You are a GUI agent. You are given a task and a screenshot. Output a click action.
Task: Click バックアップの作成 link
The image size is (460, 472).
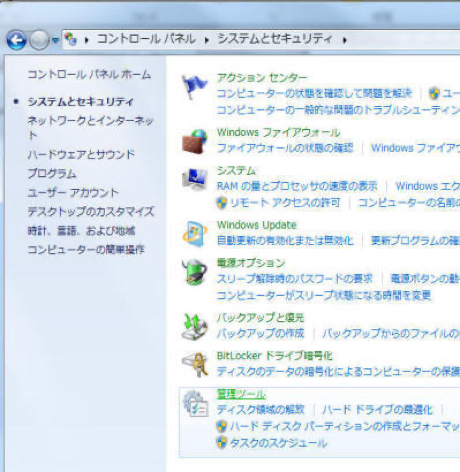pos(260,333)
